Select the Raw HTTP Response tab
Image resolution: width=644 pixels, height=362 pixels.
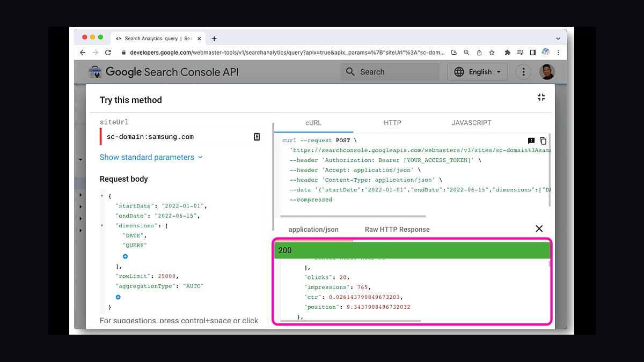[x=397, y=229]
